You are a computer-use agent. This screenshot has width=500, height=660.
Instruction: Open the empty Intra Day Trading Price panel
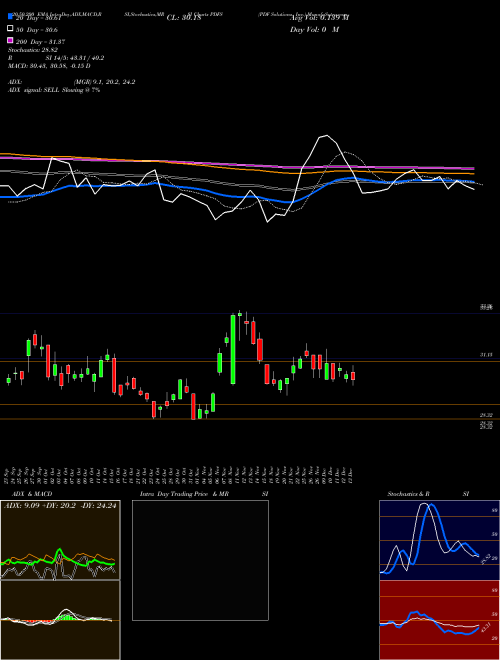click(x=200, y=560)
